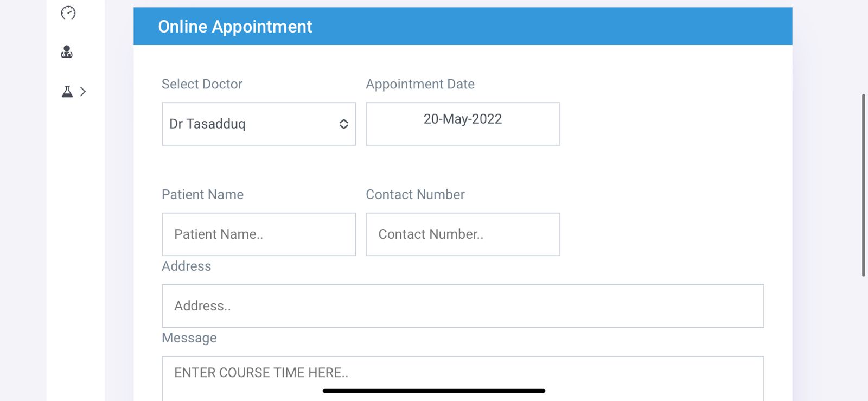868x401 pixels.
Task: Click the Address label text
Action: pos(186,266)
